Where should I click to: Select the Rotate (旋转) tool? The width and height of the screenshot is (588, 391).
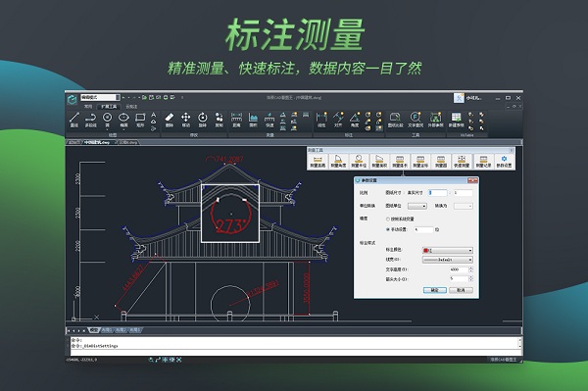tap(203, 120)
